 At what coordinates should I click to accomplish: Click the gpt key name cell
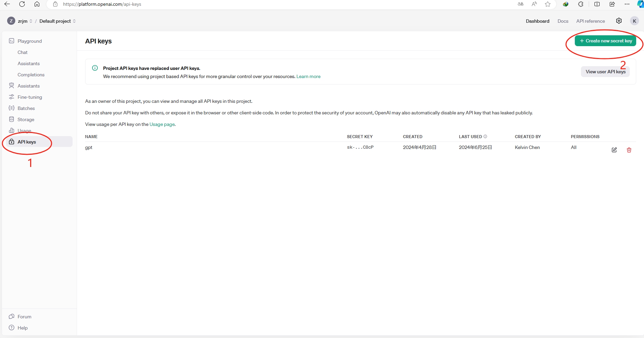tap(89, 148)
